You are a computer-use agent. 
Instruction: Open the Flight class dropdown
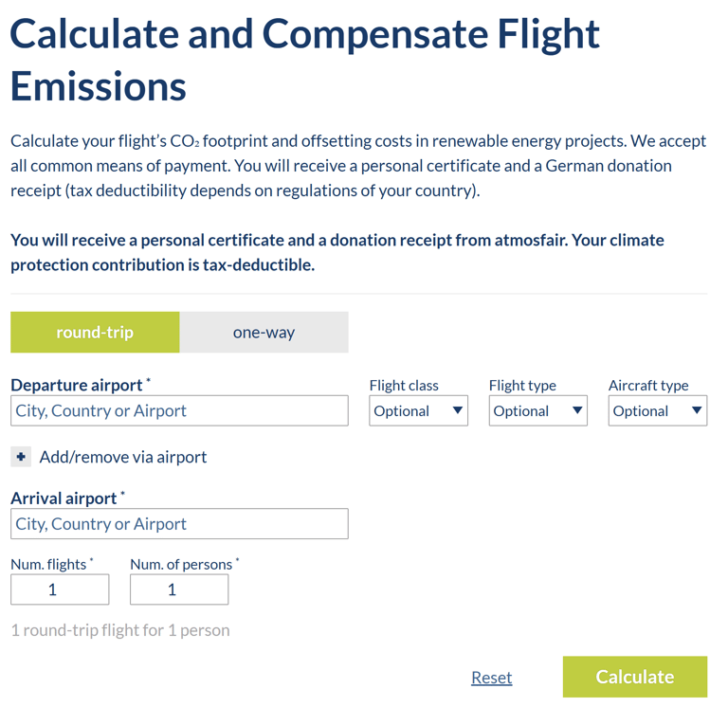click(x=418, y=410)
